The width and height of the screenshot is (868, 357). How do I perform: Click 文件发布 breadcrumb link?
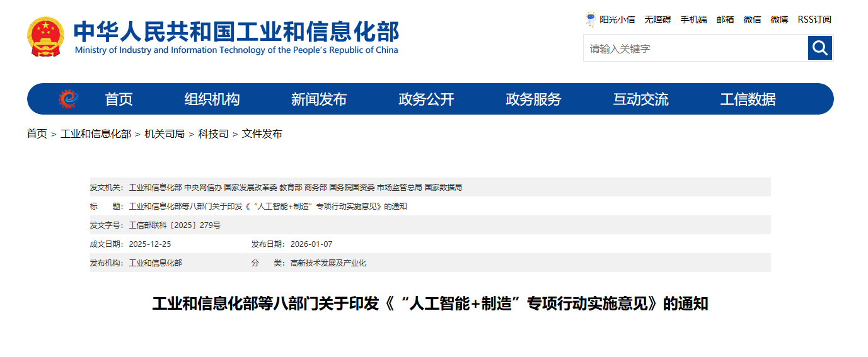(x=262, y=133)
